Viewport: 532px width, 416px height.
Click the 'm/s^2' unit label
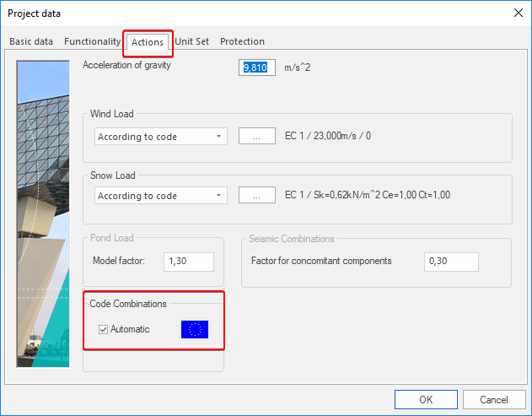click(298, 68)
